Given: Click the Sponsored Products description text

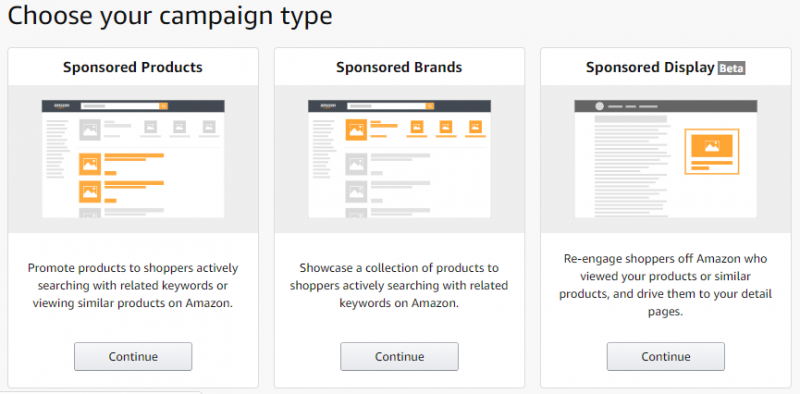Looking at the screenshot, I should (133, 285).
